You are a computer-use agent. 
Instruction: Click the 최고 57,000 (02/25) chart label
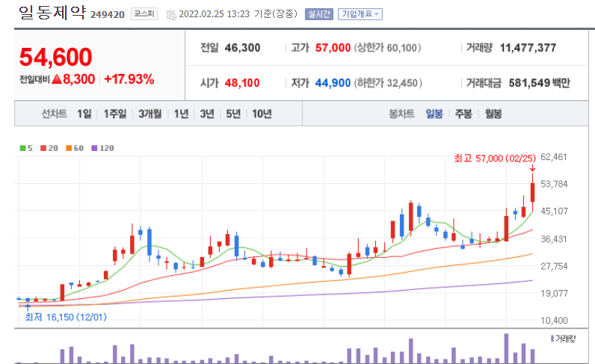tap(495, 158)
